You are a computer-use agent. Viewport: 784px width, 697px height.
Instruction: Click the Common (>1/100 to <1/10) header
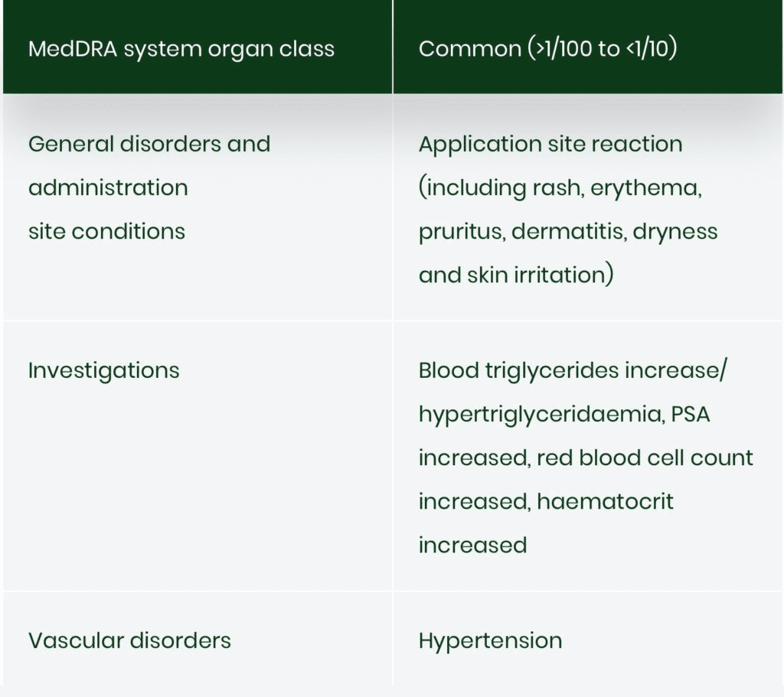[x=547, y=48]
